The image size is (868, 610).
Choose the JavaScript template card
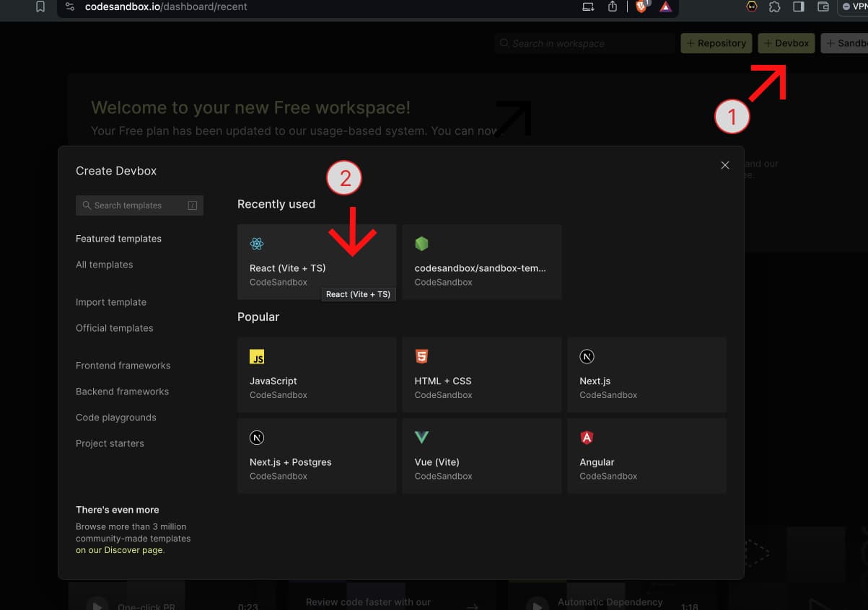click(x=317, y=375)
